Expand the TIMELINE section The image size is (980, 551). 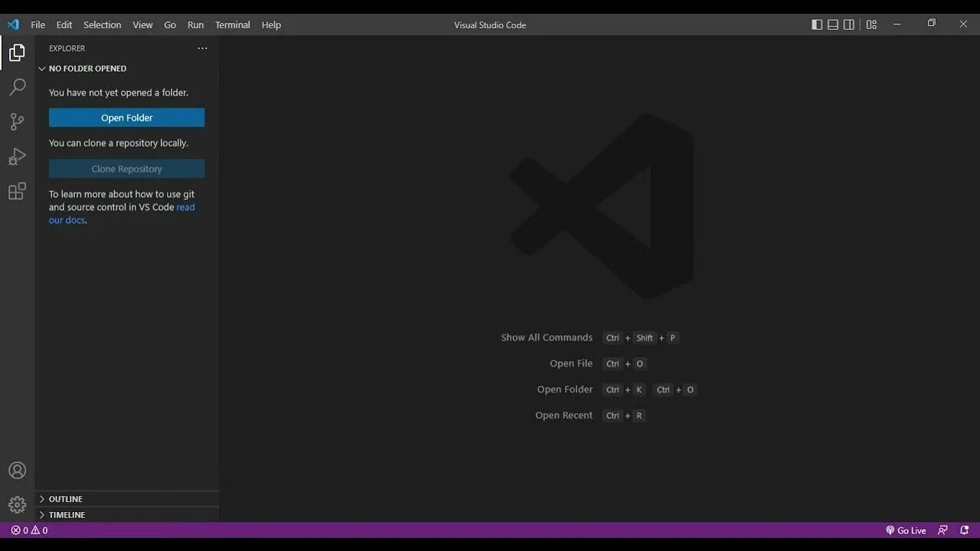(x=126, y=515)
